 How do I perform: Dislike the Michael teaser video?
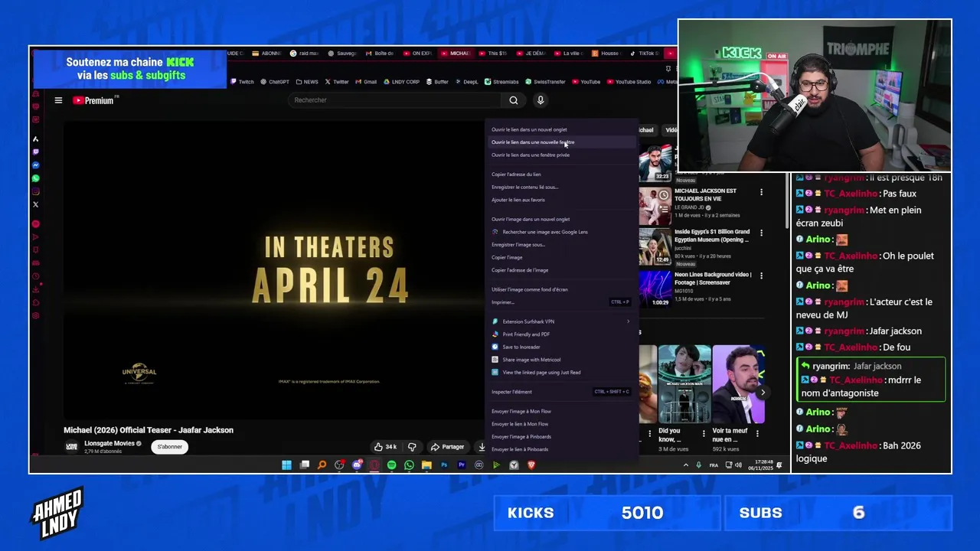tap(412, 447)
